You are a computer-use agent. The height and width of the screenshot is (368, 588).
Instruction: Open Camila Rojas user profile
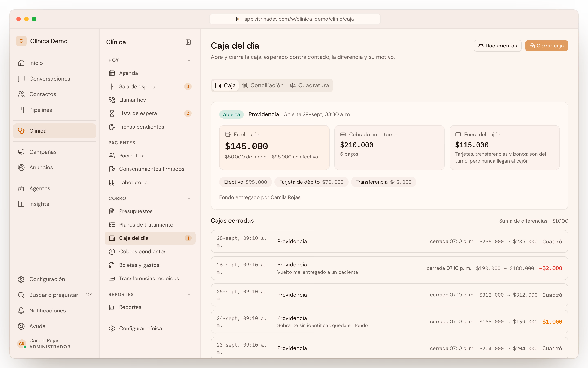(x=55, y=343)
